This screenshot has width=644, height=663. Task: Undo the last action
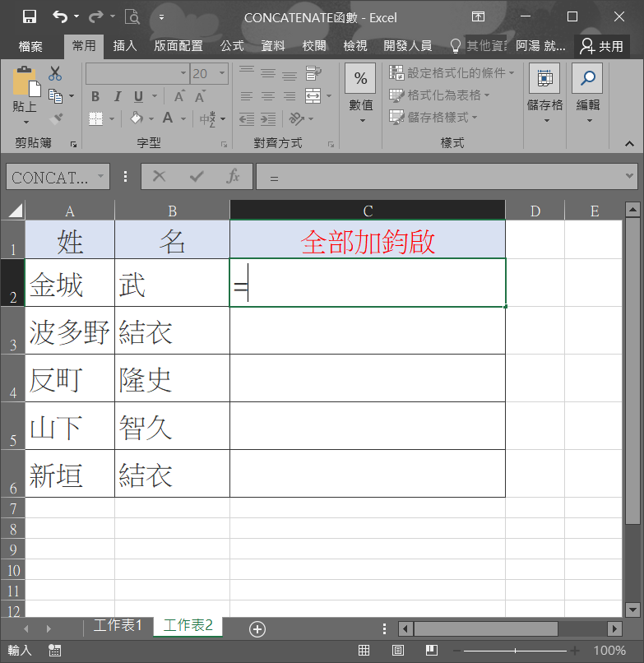tap(59, 17)
